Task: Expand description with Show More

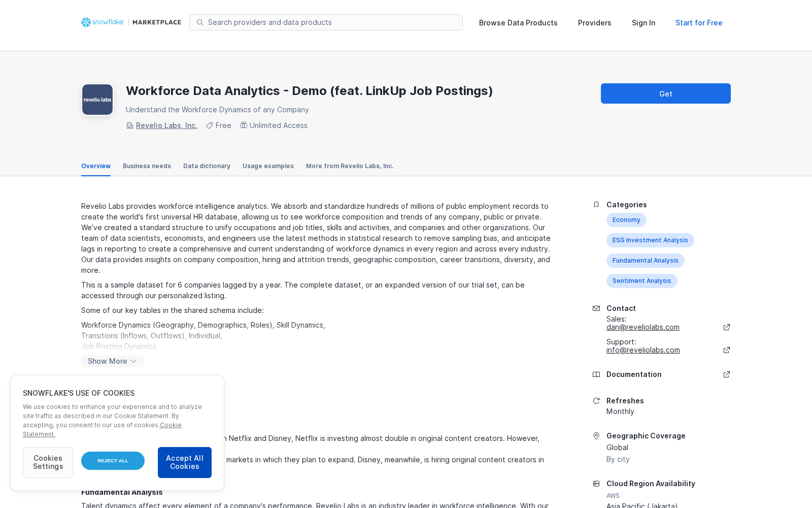Action: (113, 361)
